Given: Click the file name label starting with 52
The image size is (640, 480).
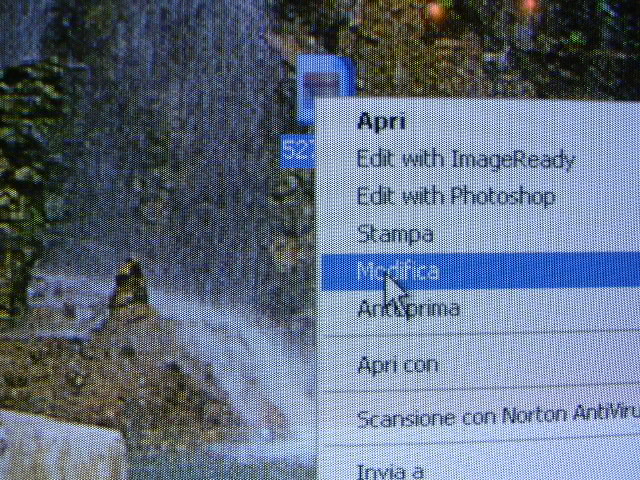Looking at the screenshot, I should (x=297, y=150).
